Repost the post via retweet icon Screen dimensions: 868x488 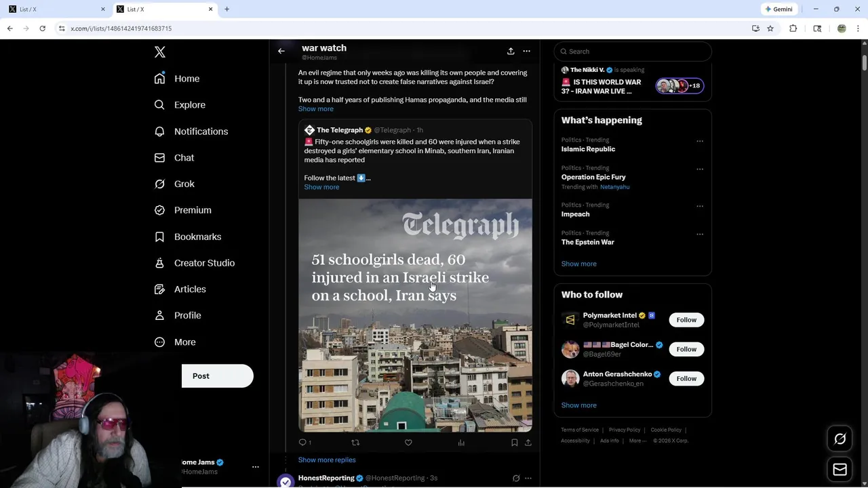coord(355,443)
